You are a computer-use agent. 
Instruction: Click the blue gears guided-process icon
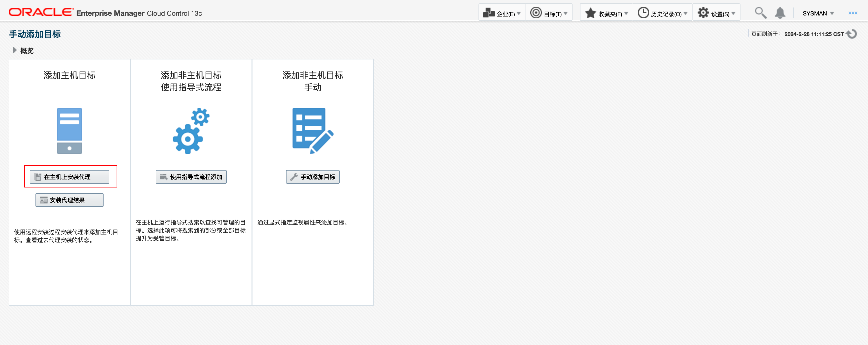point(191,131)
